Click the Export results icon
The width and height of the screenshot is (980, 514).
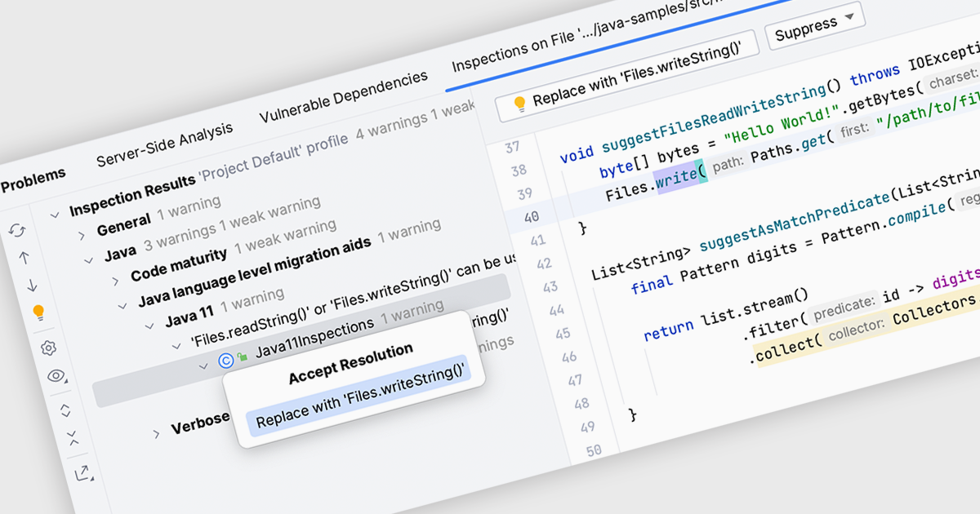(82, 473)
